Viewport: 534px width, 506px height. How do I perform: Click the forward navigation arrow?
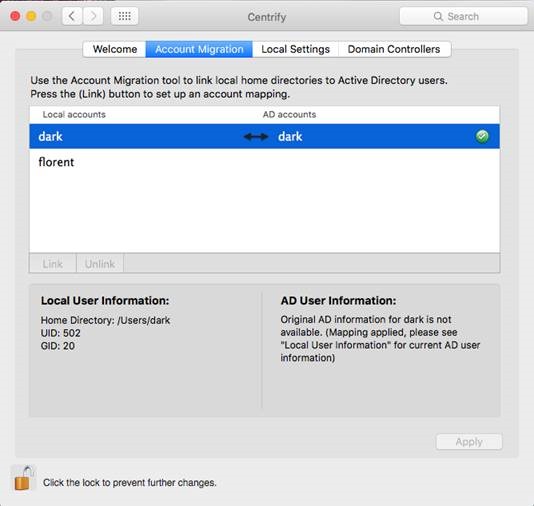(93, 16)
